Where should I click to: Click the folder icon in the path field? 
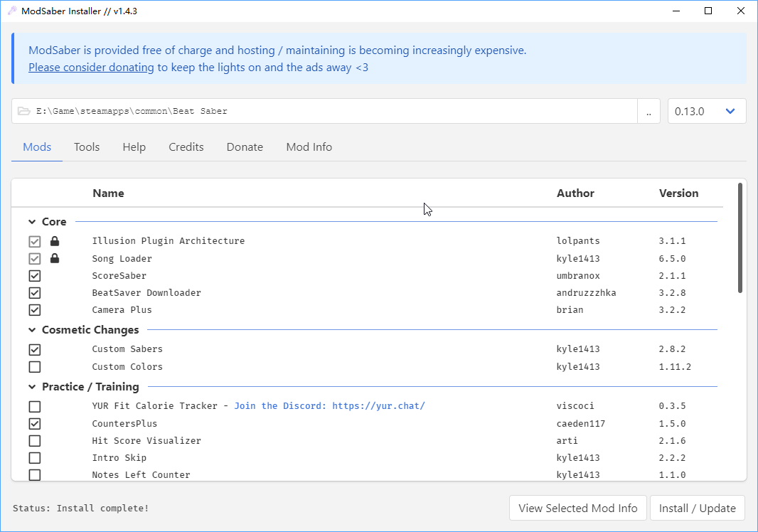point(24,111)
